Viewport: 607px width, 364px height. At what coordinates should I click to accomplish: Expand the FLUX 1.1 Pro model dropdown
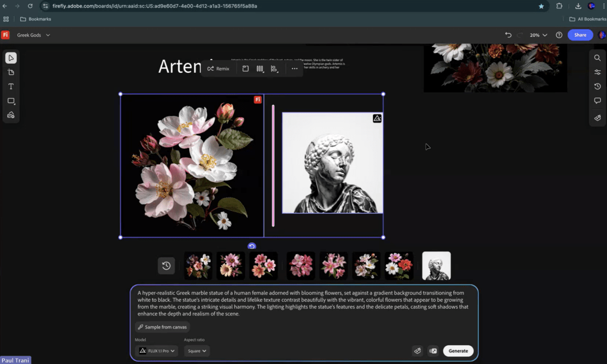coord(157,351)
